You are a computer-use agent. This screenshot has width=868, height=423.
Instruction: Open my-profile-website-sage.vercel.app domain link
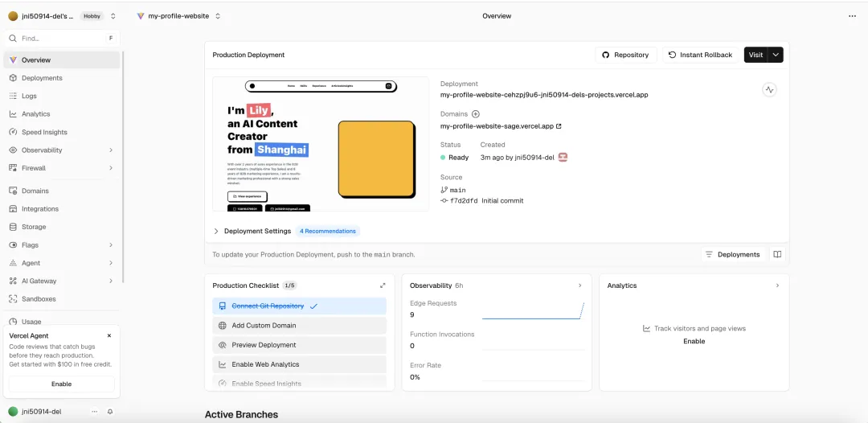pyautogui.click(x=501, y=126)
